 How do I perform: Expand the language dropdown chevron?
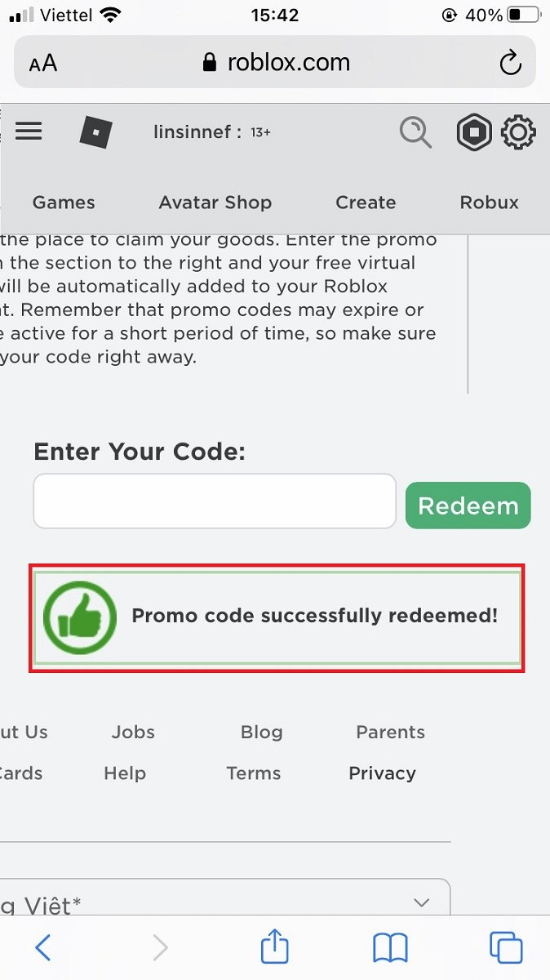point(422,903)
